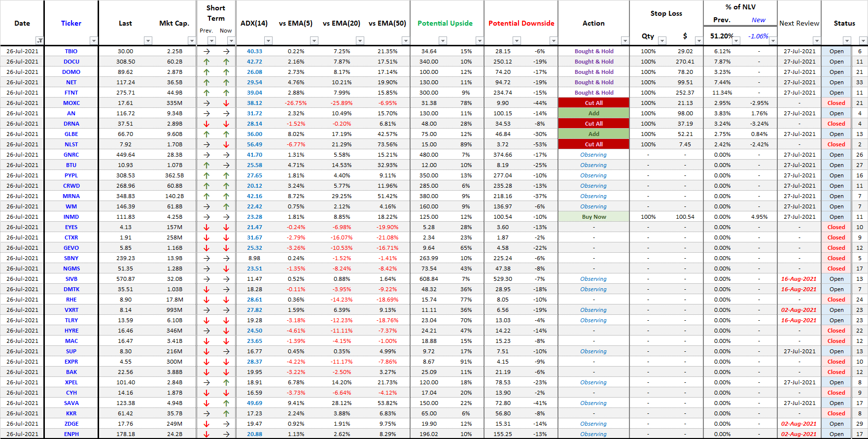Open the Short Term Now filter dropdown
Viewport: 868px width, 439px height.
pos(231,40)
